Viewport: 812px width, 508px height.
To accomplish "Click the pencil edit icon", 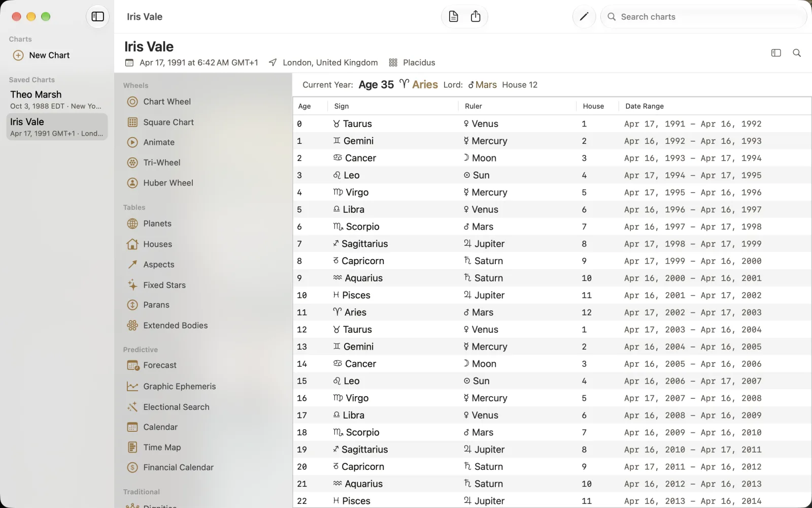I will [584, 17].
